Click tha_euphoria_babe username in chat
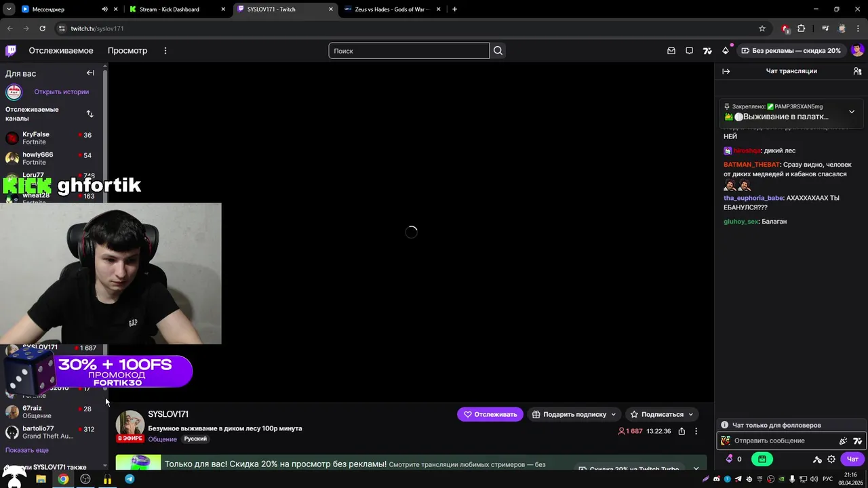Viewport: 868px width, 488px height. pos(753,198)
